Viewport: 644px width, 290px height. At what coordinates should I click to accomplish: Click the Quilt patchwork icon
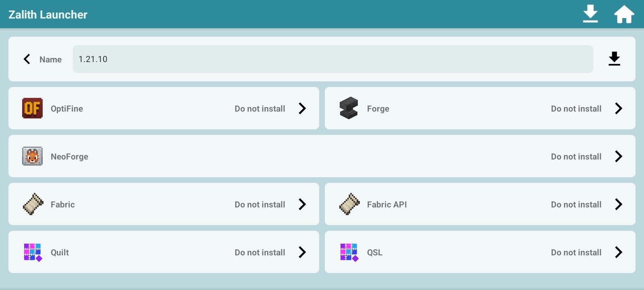click(32, 252)
